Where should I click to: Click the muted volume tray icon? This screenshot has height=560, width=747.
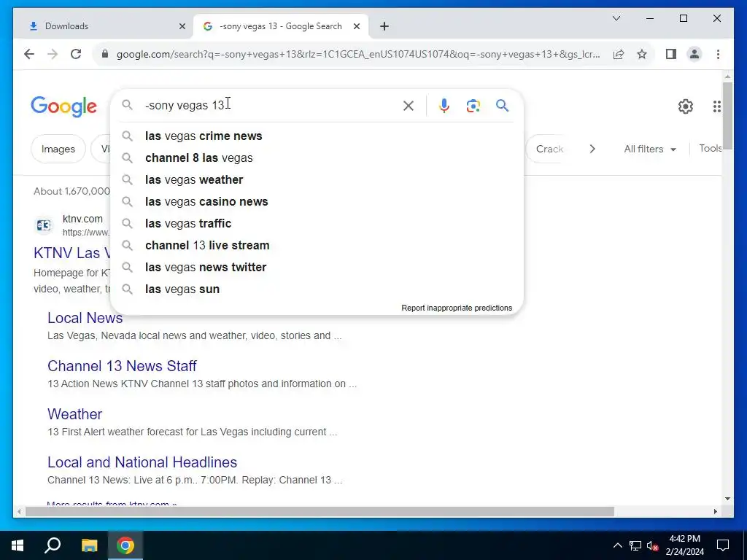point(653,545)
